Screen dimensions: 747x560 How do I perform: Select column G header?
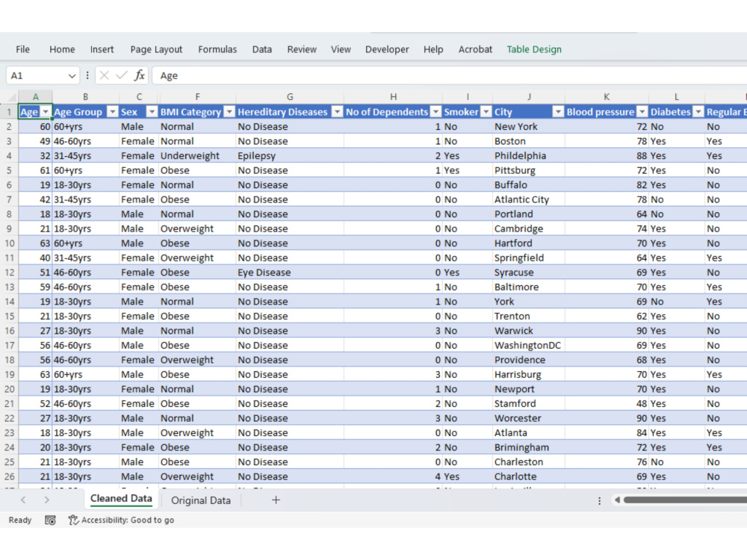pos(290,96)
